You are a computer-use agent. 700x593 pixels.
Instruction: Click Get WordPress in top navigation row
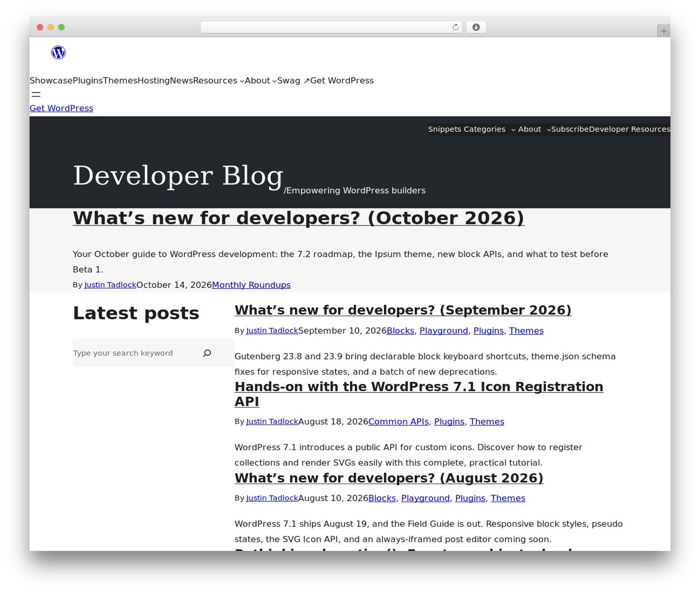pyautogui.click(x=342, y=80)
